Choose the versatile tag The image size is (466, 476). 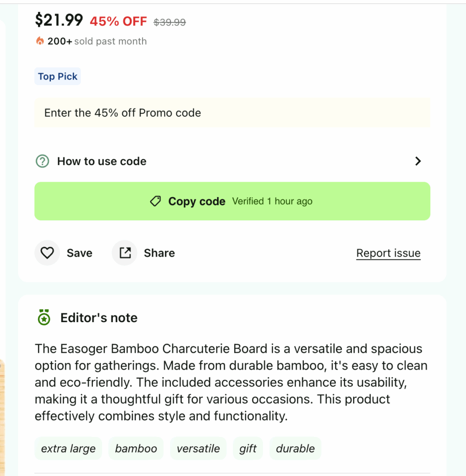198,449
